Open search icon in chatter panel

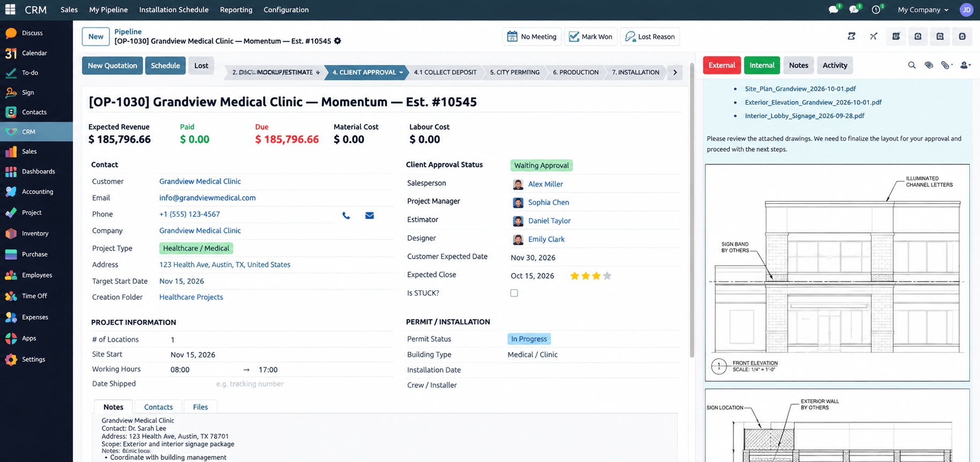pyautogui.click(x=911, y=65)
